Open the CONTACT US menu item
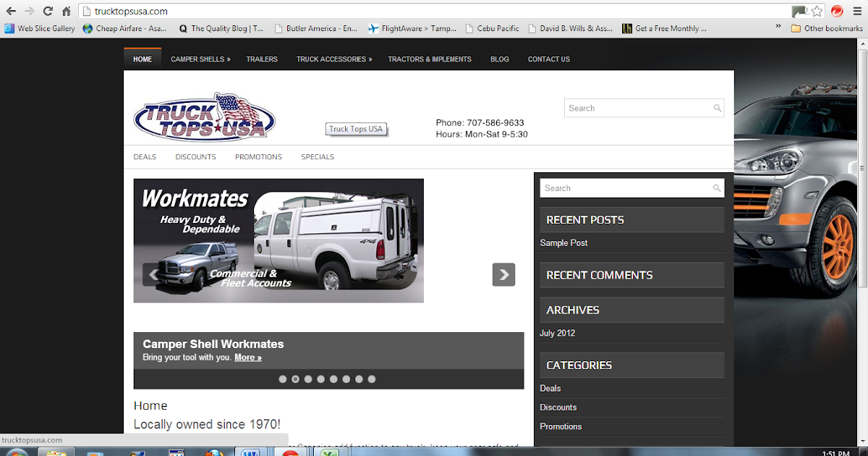The image size is (868, 456). [x=548, y=59]
